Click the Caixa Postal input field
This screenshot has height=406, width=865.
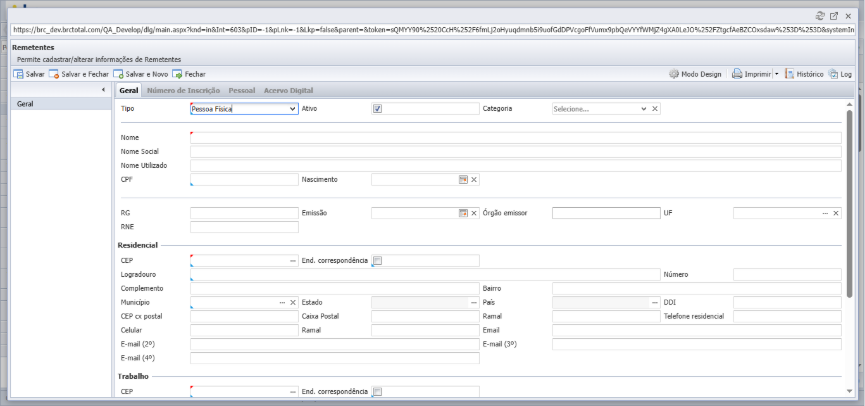click(425, 317)
